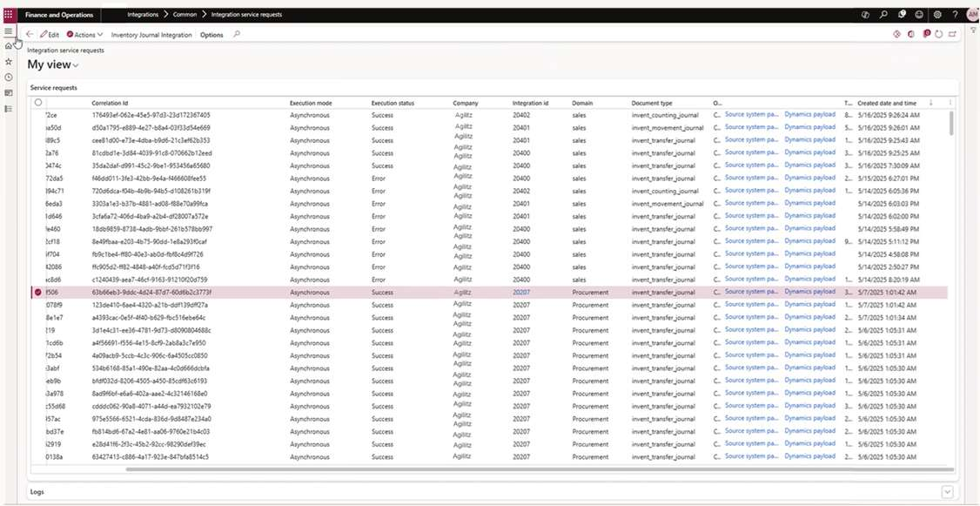Image resolution: width=980 pixels, height=506 pixels.
Task: Open Source system payload link for 176493ef row
Action: (752, 114)
